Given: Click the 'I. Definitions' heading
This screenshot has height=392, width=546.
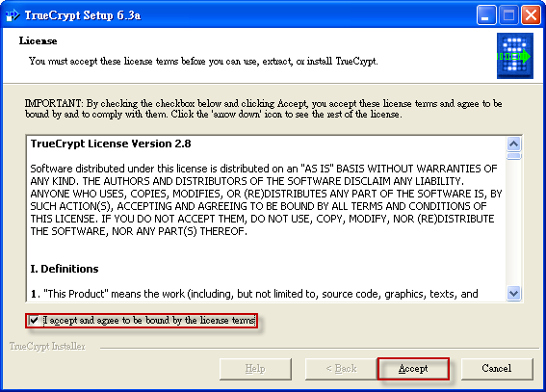Looking at the screenshot, I should 65,269.
